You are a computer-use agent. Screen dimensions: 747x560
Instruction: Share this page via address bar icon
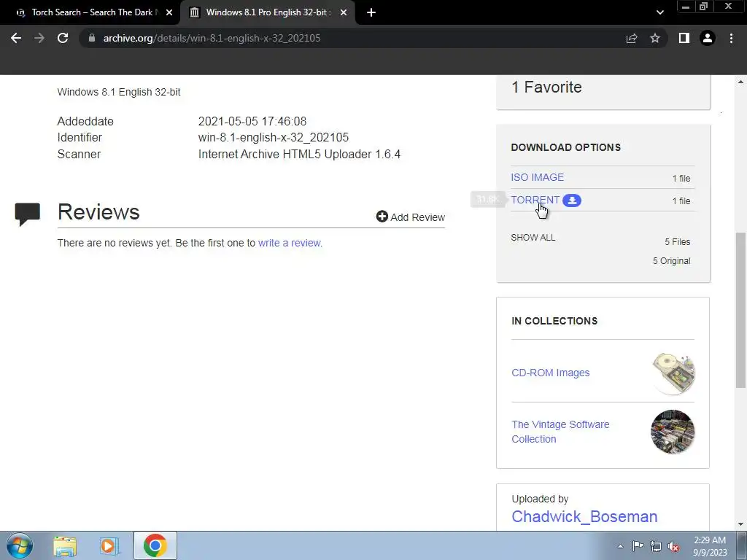(632, 38)
